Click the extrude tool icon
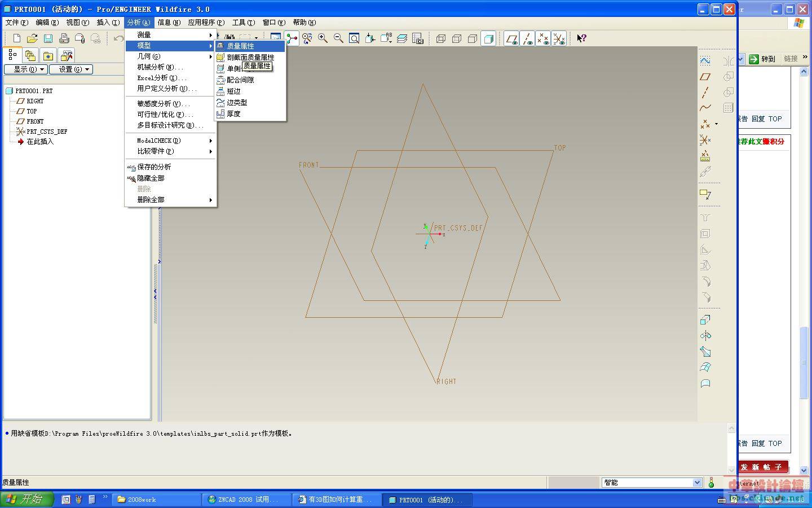Viewport: 812px width, 508px height. [x=705, y=320]
